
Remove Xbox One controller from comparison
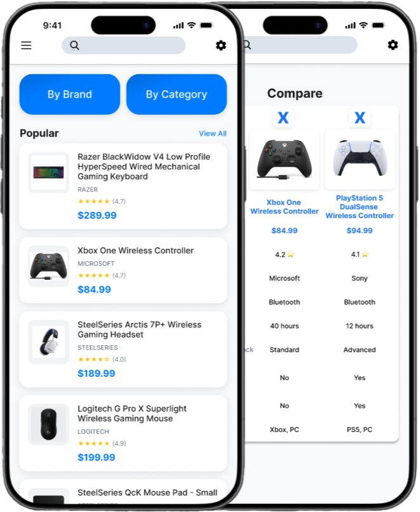[x=283, y=117]
